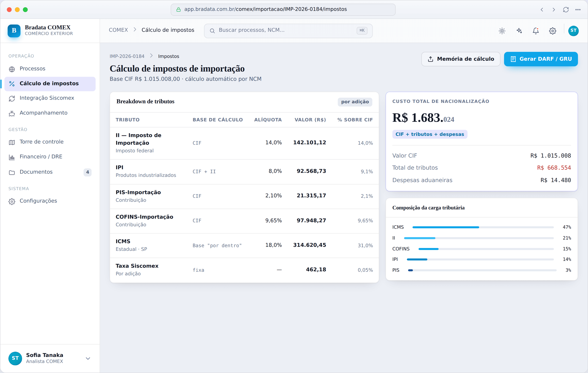Viewport: 588px width, 373px height.
Task: Click the browser forward arrow
Action: (x=554, y=9)
